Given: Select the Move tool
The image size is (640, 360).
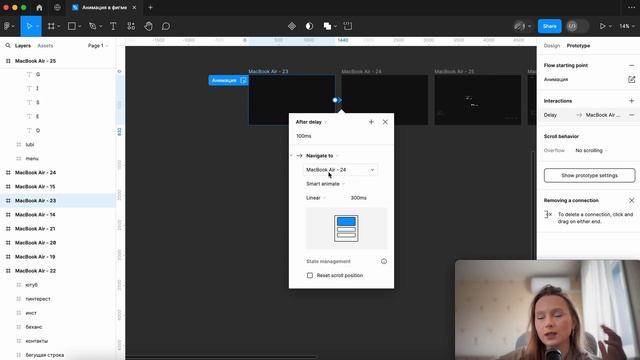Looking at the screenshot, I should click(29, 26).
